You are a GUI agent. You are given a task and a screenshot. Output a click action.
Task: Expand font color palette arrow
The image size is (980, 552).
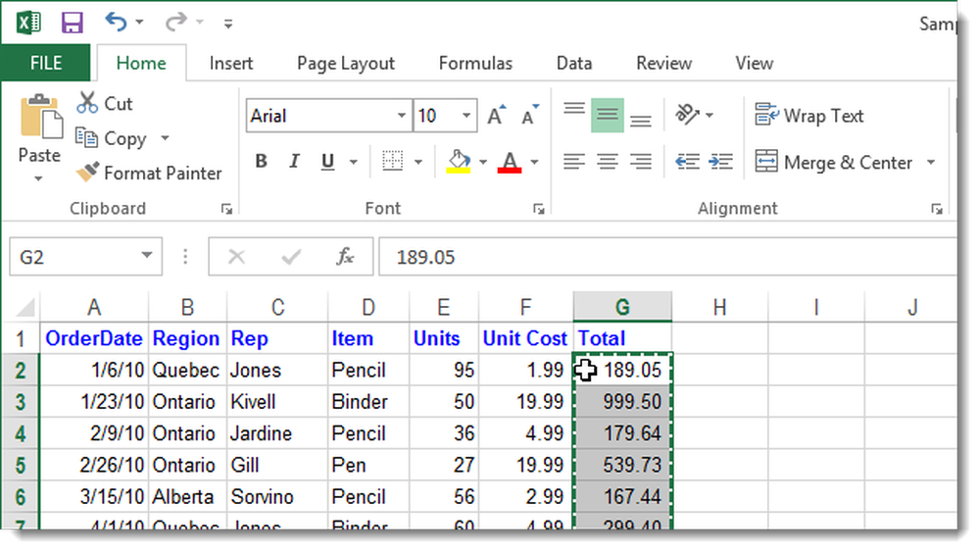pyautogui.click(x=534, y=163)
